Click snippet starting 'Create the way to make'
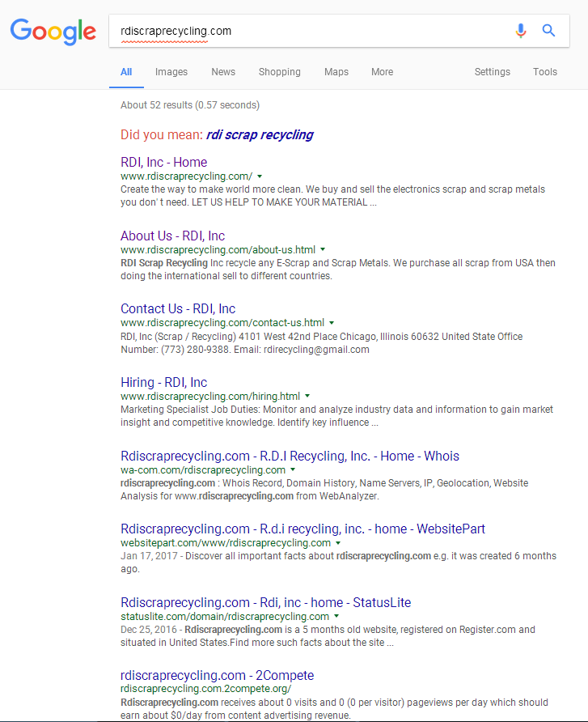Screen dimensions: 588x722 coord(332,196)
